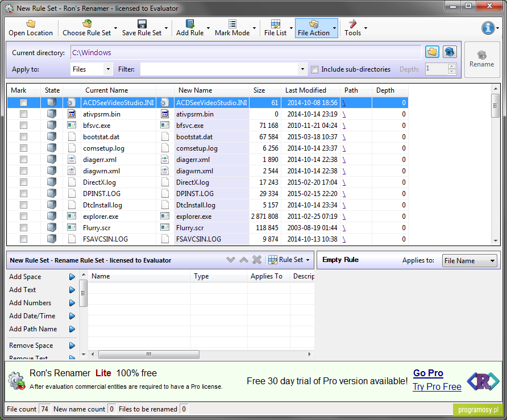Mark the bootstat.dat file checkbox

[24, 137]
